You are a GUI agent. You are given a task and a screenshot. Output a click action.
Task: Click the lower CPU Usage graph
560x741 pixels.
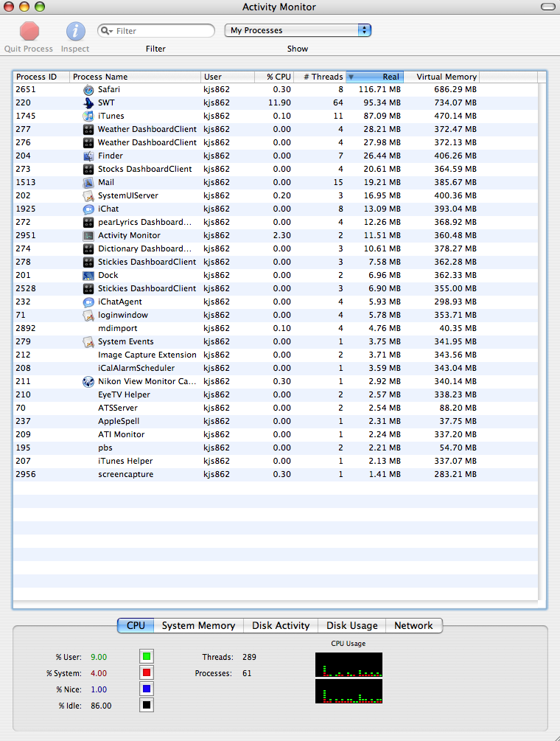coord(349,692)
